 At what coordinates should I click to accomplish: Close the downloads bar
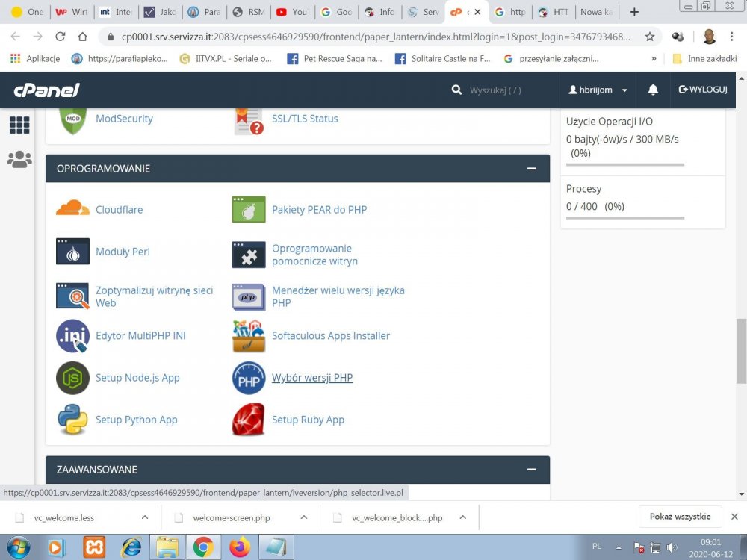click(734, 517)
